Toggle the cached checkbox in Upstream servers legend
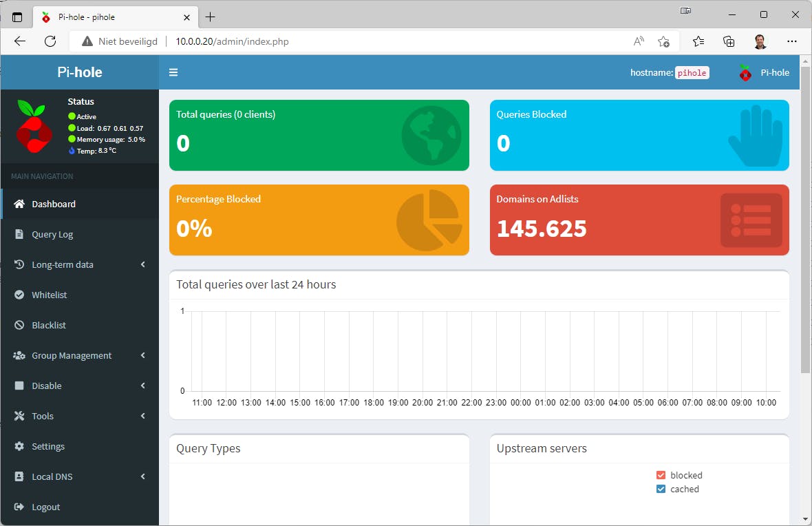This screenshot has width=812, height=526. pyautogui.click(x=661, y=490)
